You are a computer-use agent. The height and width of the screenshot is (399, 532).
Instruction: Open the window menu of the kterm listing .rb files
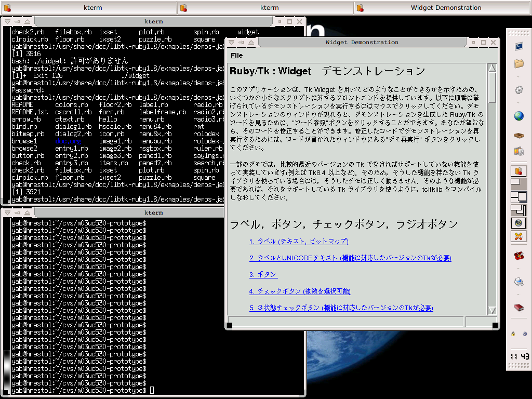(x=7, y=22)
